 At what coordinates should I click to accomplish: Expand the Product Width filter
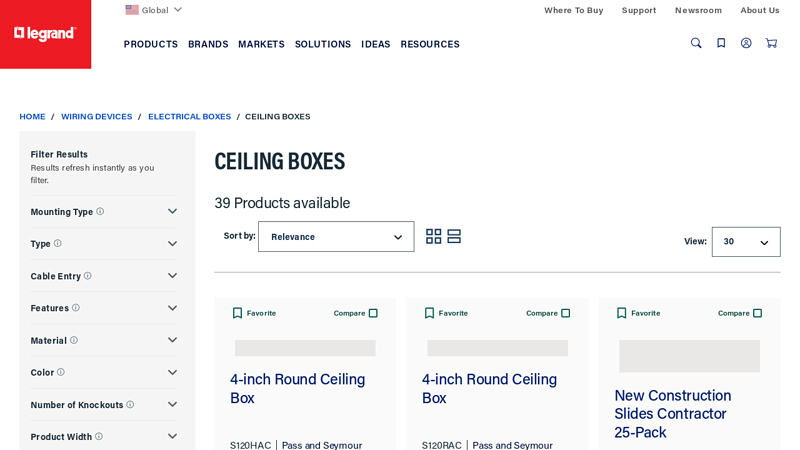coord(172,436)
